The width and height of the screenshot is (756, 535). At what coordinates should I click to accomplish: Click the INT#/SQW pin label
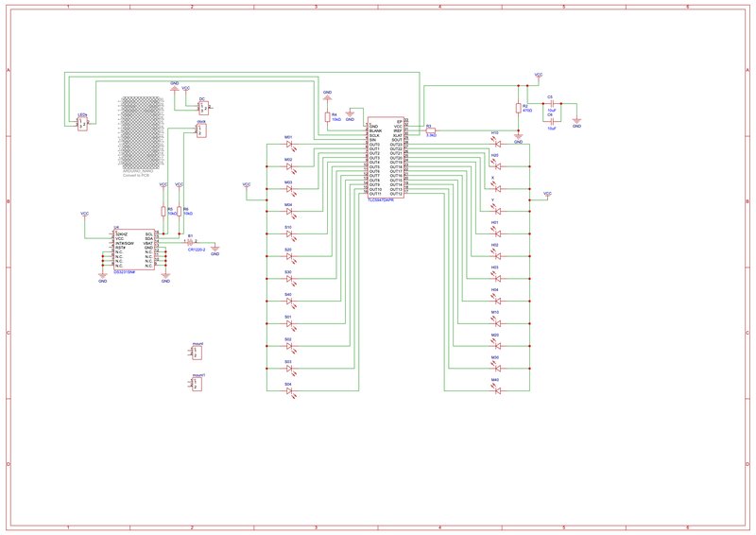pos(125,243)
